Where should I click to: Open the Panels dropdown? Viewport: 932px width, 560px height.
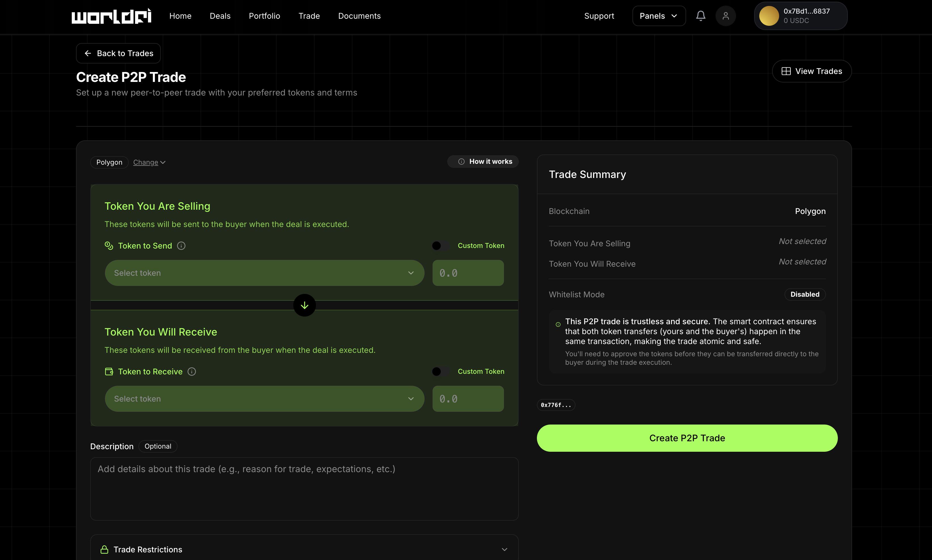point(659,16)
